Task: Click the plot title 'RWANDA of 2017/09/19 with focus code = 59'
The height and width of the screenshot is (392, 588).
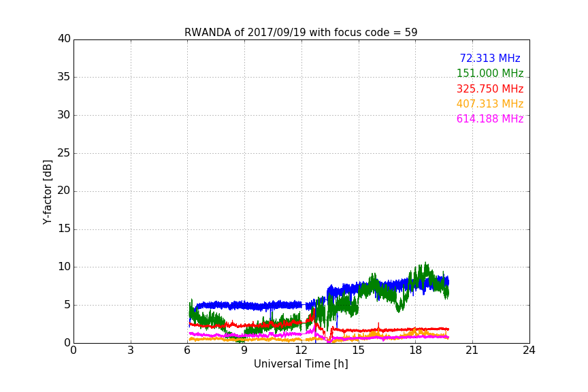Action: (301, 33)
